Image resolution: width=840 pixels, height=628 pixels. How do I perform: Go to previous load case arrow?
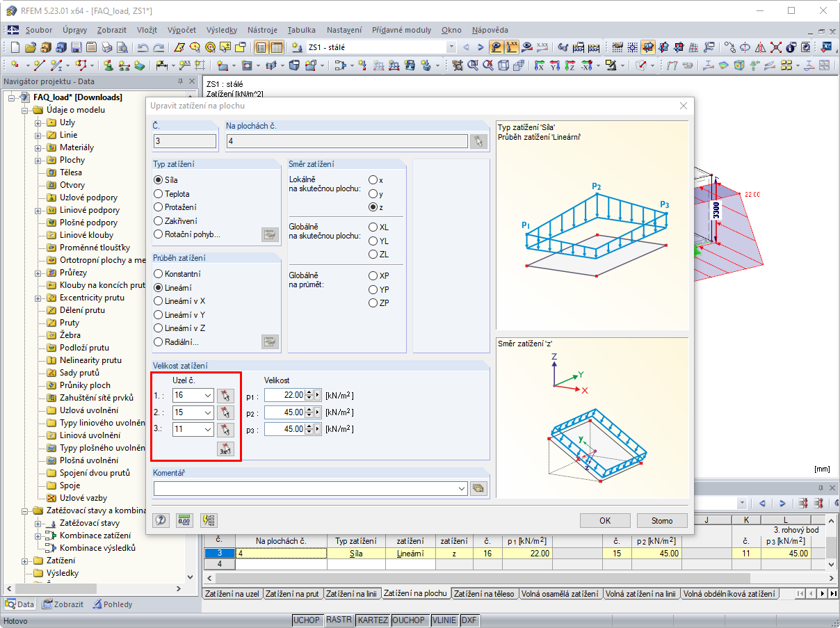coord(466,47)
